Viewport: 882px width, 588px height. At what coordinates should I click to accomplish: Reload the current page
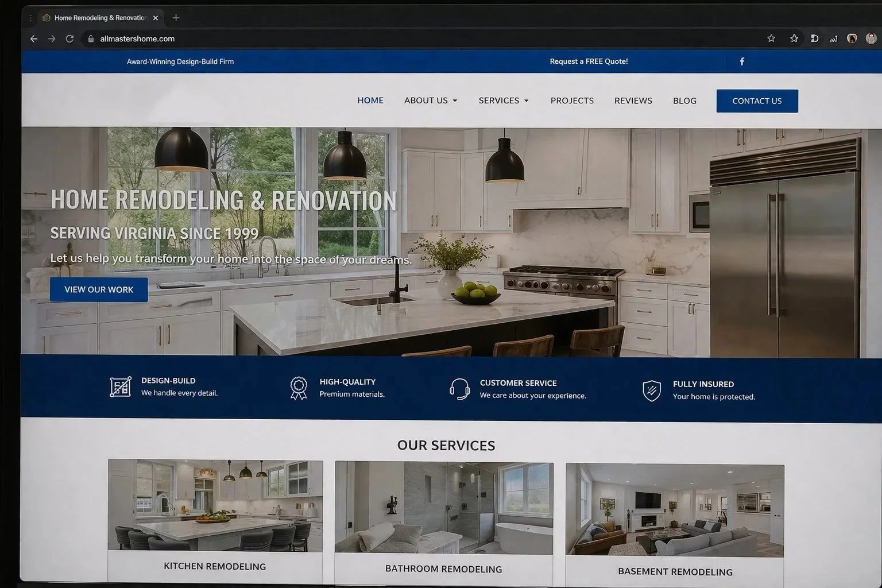point(69,38)
